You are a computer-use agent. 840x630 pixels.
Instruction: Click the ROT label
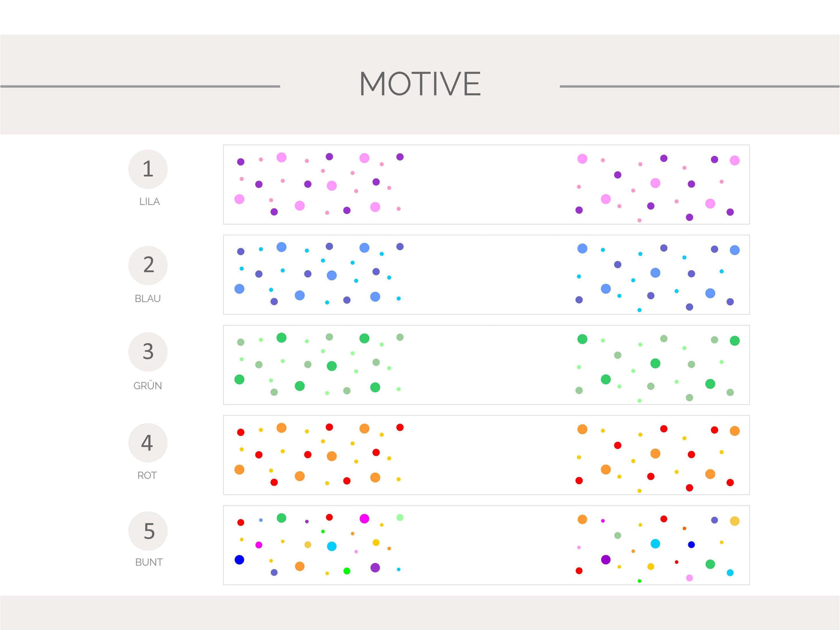[x=147, y=475]
